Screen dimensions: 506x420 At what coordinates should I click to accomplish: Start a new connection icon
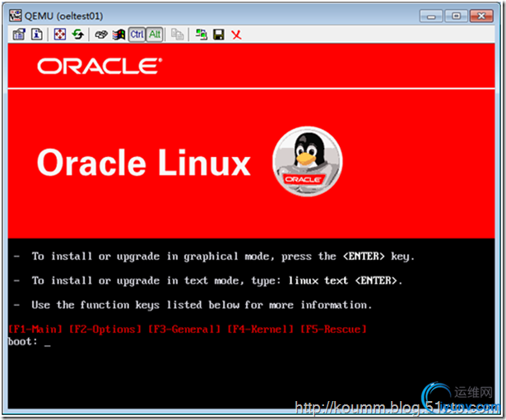(202, 35)
